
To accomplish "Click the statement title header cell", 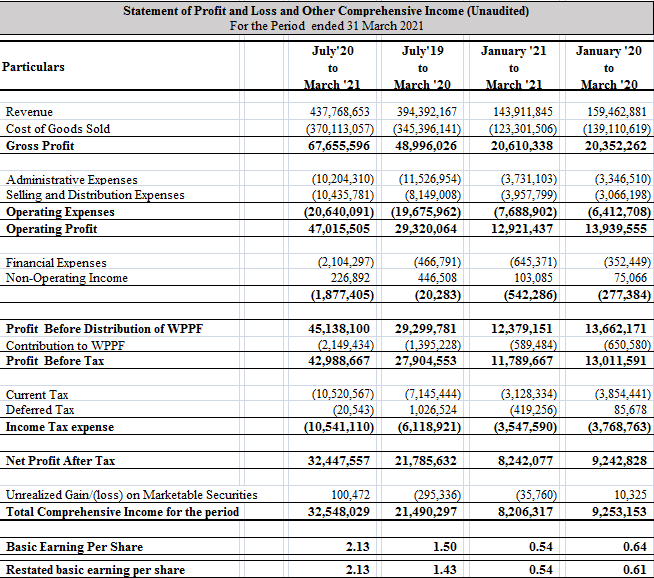I will click(326, 18).
